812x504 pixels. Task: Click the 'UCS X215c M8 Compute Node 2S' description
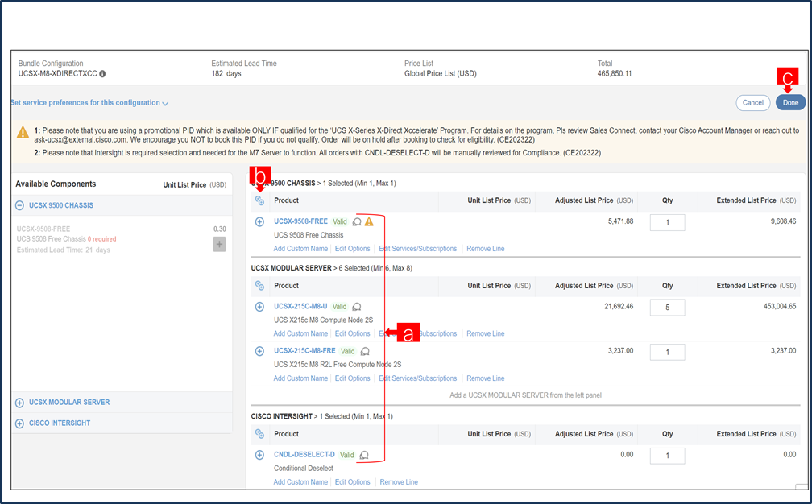click(323, 320)
